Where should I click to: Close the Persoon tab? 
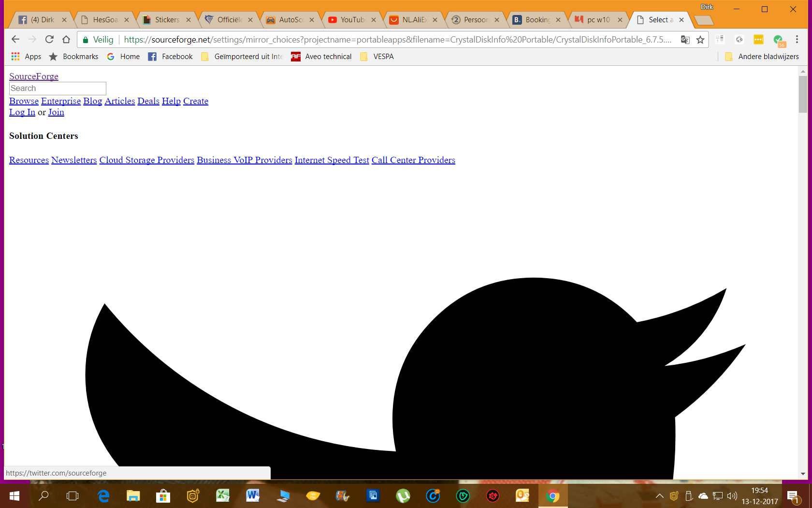coord(497,20)
